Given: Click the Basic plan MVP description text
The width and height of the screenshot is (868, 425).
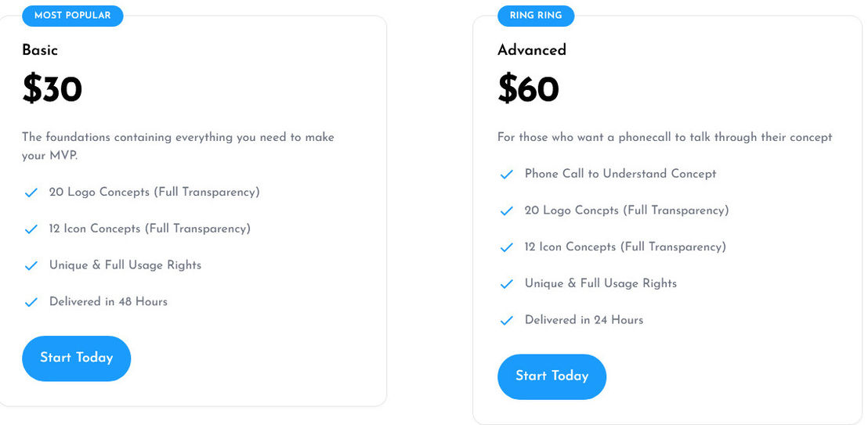Looking at the screenshot, I should 179,146.
